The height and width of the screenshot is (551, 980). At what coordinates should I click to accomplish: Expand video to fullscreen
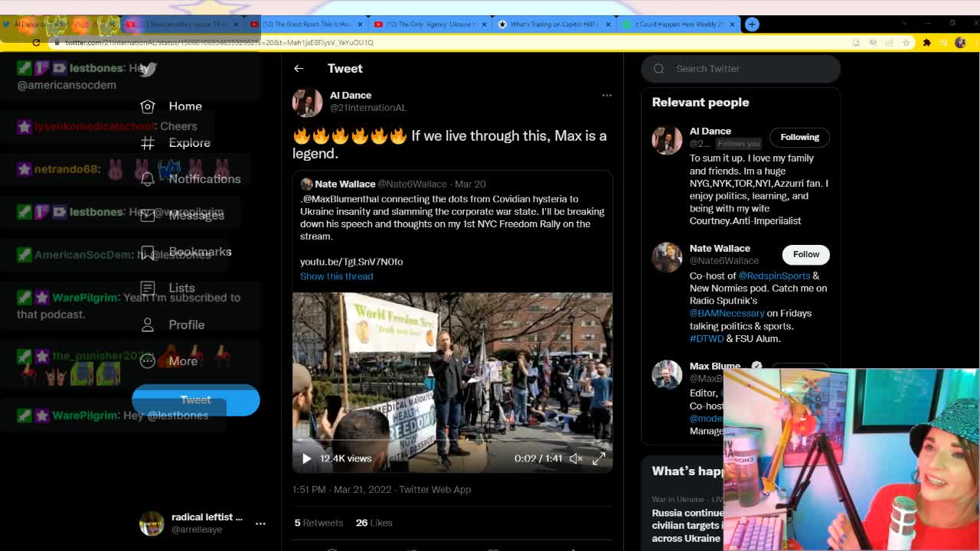coord(599,458)
